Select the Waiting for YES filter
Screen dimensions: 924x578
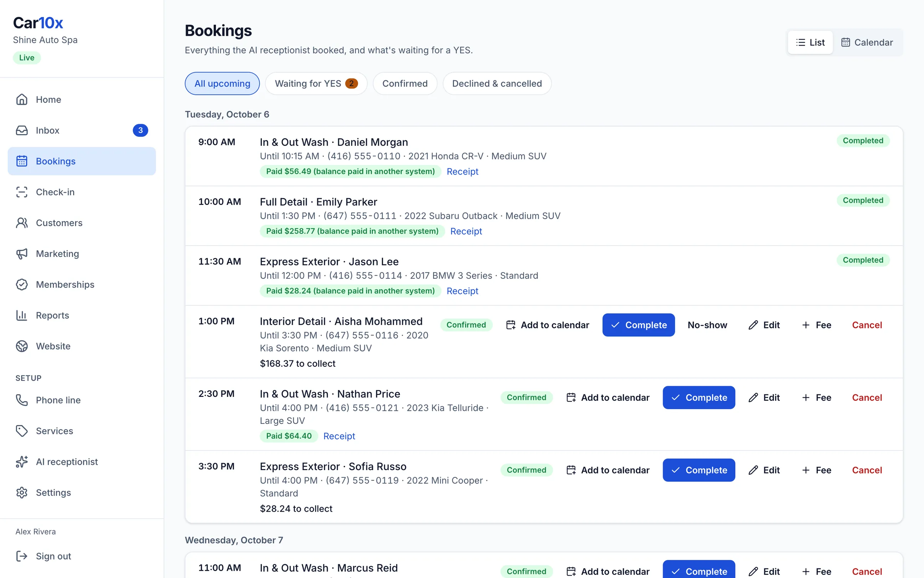coord(316,84)
